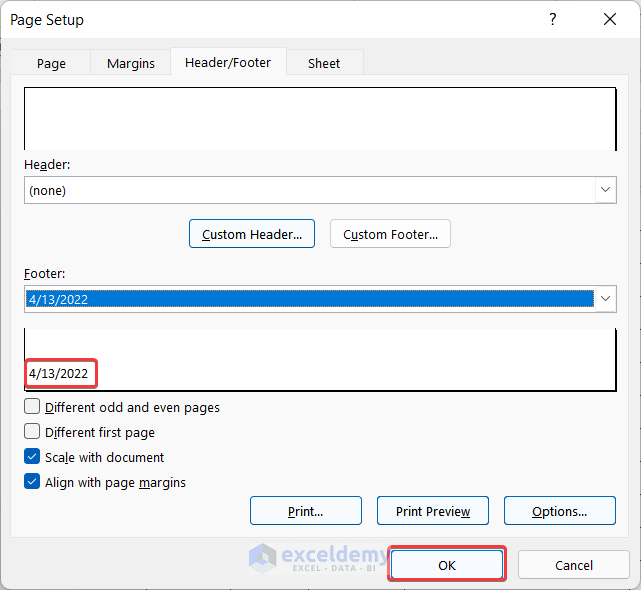Enable Different odd and even pages

pos(33,408)
